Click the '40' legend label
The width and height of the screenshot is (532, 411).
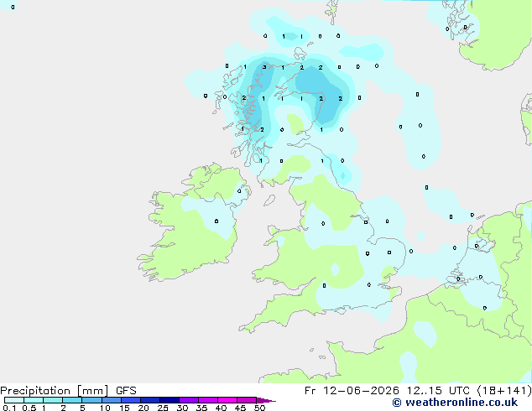(x=221, y=408)
